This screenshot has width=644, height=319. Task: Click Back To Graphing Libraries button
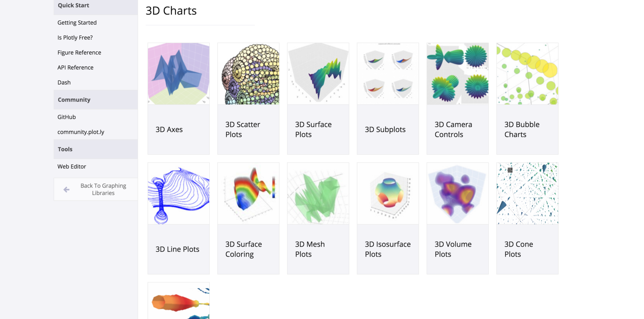(103, 189)
